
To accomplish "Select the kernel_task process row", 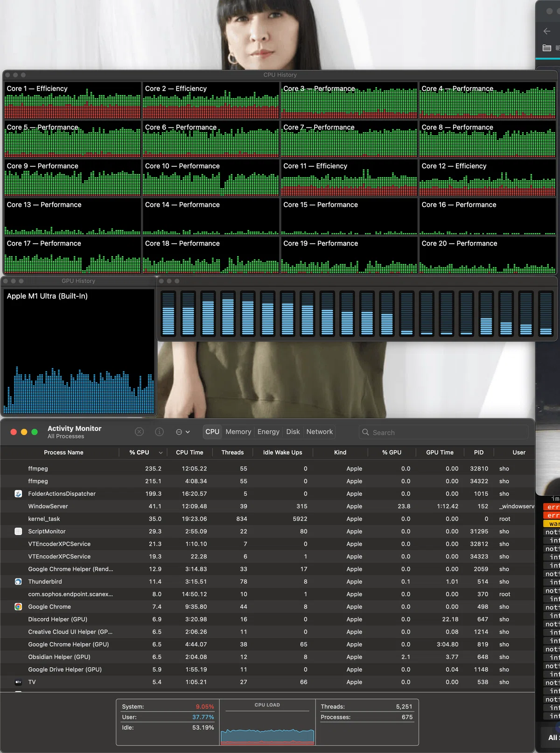I will click(x=267, y=519).
